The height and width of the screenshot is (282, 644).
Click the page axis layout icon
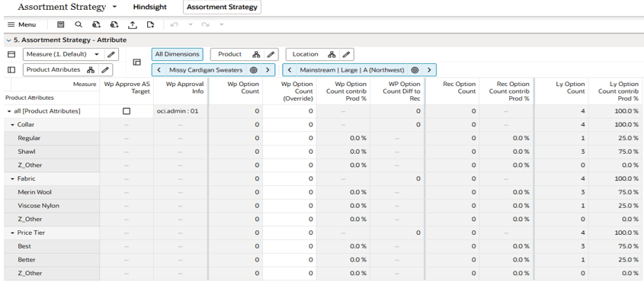pos(136,62)
